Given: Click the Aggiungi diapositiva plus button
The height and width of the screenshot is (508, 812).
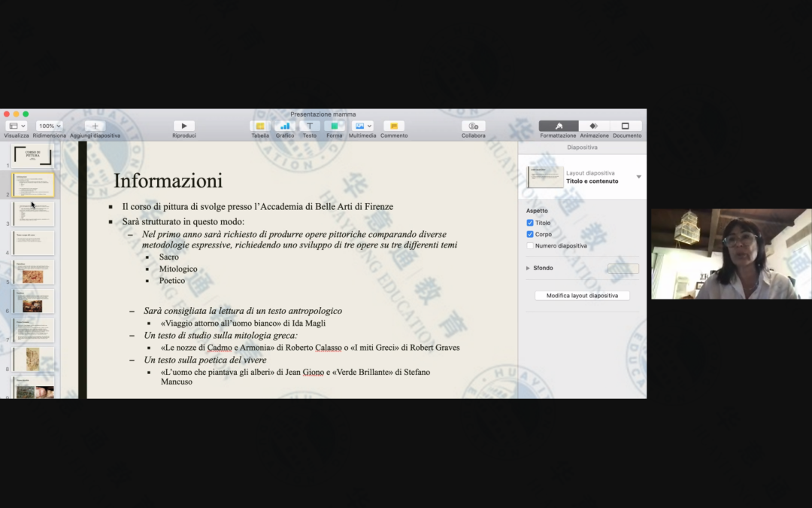Looking at the screenshot, I should pyautogui.click(x=95, y=126).
